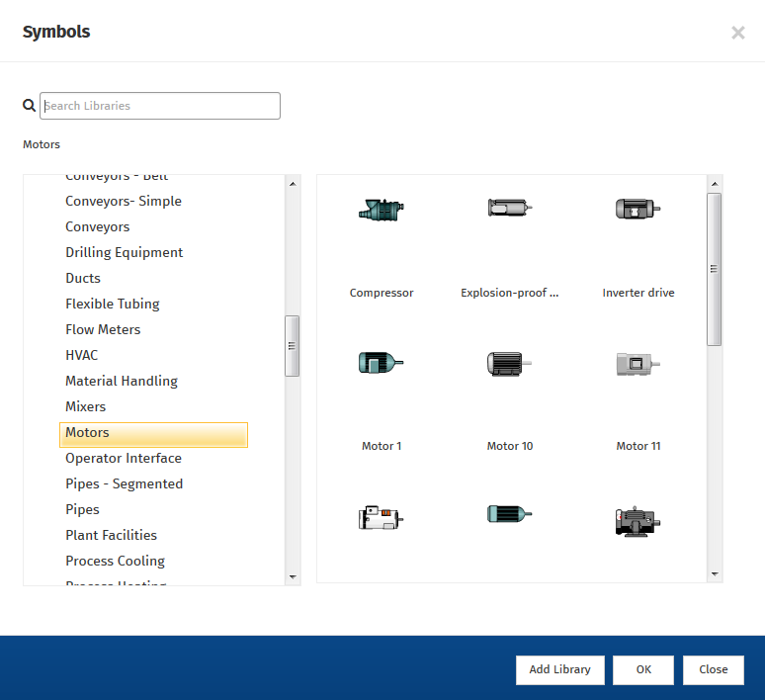Open the Drilling Equipment library
Viewport: 765px width, 700px height.
coord(124,252)
